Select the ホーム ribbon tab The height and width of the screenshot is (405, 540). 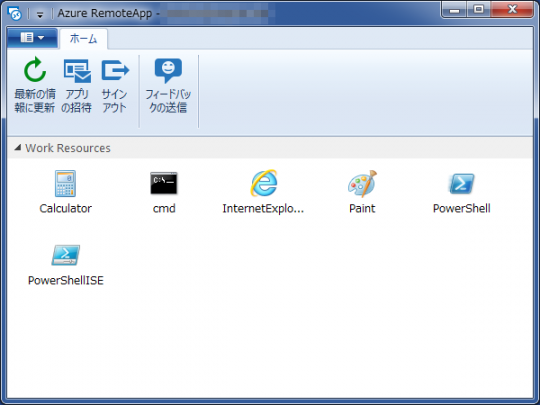click(x=83, y=39)
